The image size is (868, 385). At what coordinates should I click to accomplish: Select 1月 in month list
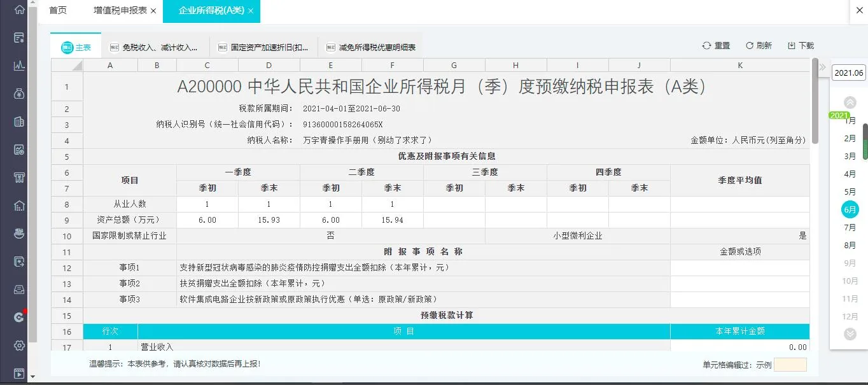coord(850,120)
